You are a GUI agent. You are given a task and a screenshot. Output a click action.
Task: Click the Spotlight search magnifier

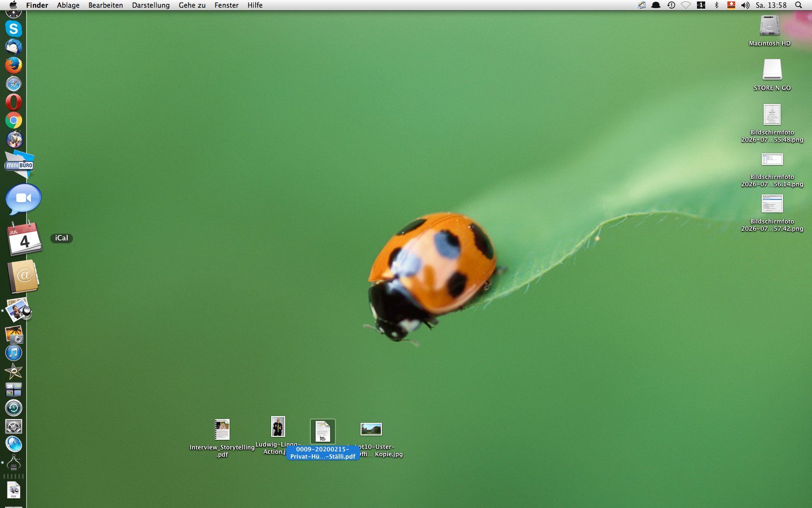pyautogui.click(x=798, y=5)
